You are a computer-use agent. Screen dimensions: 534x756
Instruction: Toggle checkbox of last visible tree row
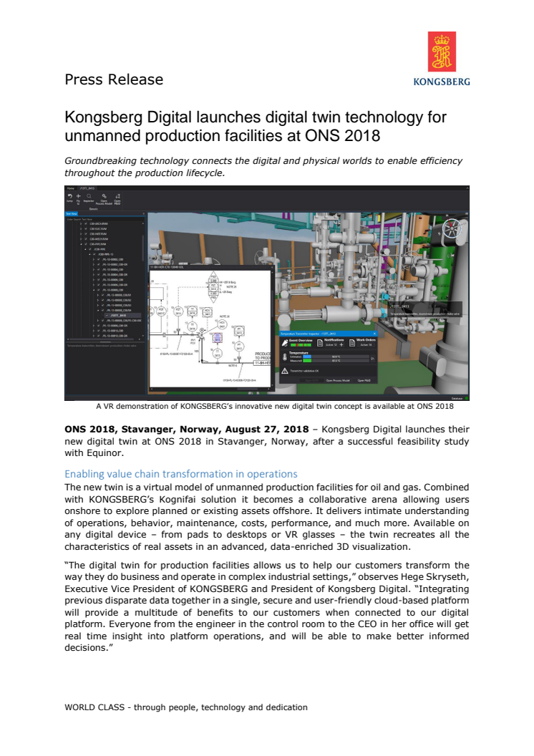coord(98,336)
